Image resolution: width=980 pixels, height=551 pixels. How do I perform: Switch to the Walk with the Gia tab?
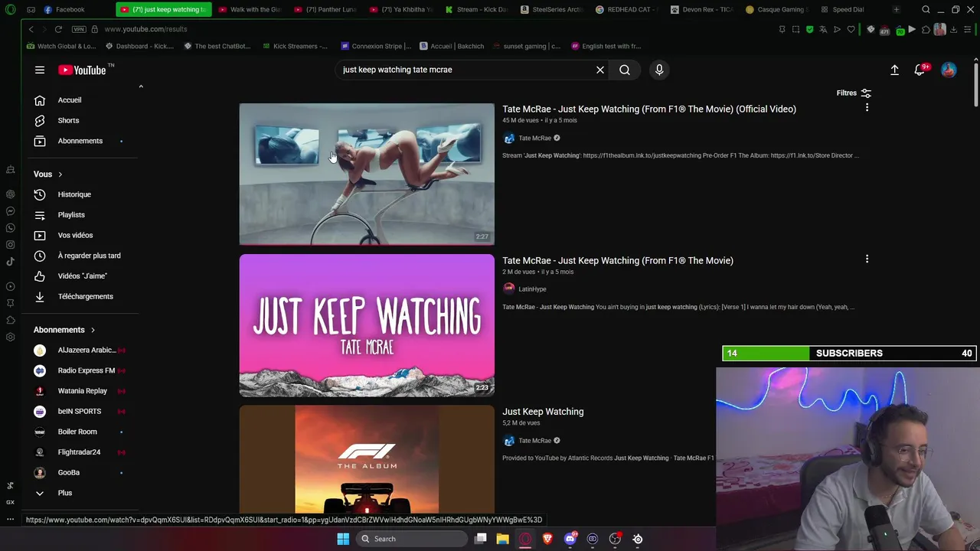tap(250, 9)
